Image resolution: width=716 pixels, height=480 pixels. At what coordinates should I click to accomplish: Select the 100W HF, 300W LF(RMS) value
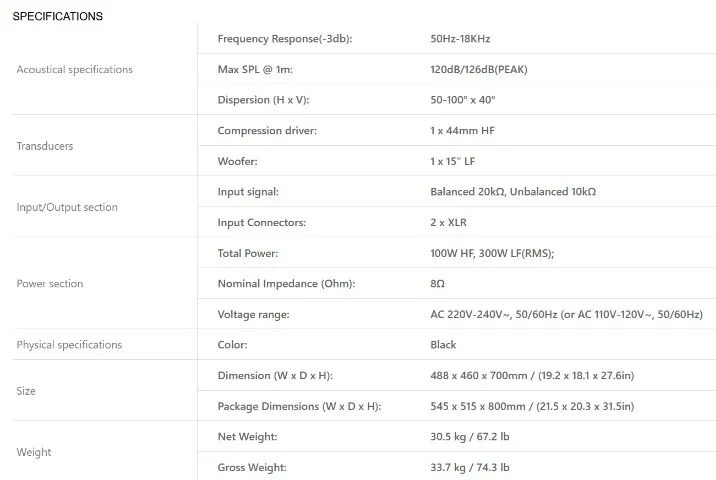492,253
